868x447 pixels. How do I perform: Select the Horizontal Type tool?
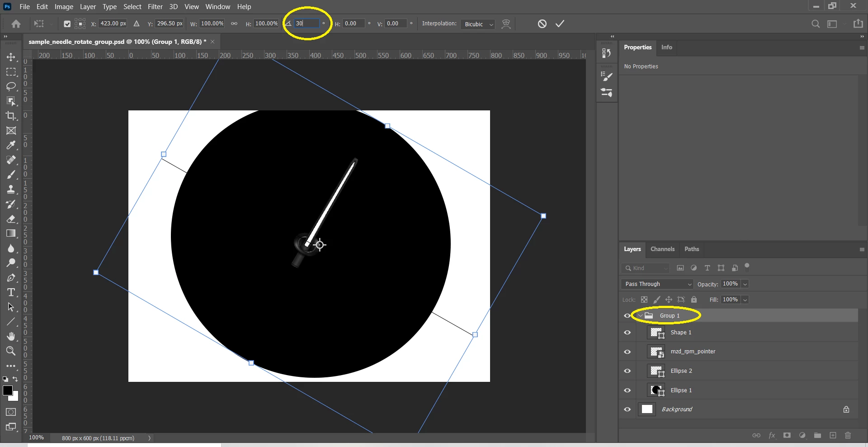pyautogui.click(x=11, y=292)
